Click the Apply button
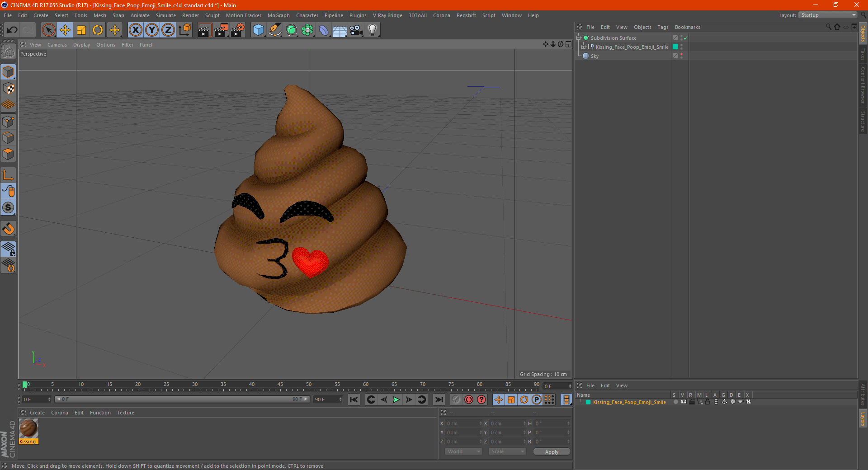The width and height of the screenshot is (868, 470). click(552, 452)
